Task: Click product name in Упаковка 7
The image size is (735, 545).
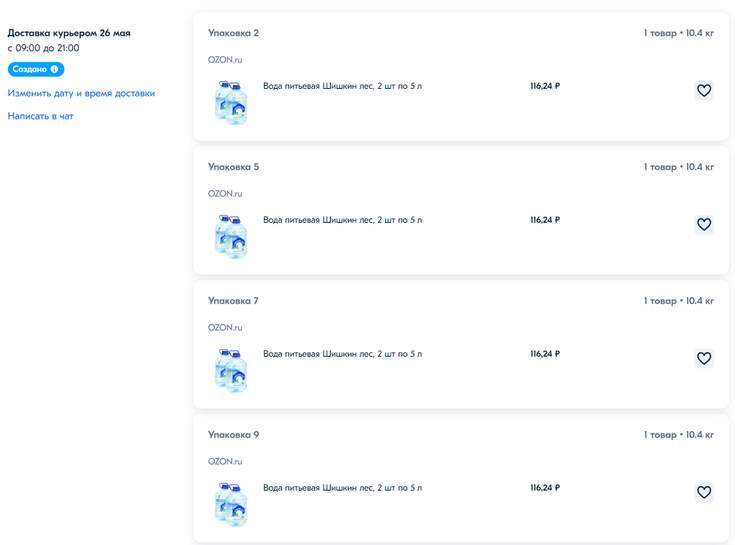Action: pos(342,354)
